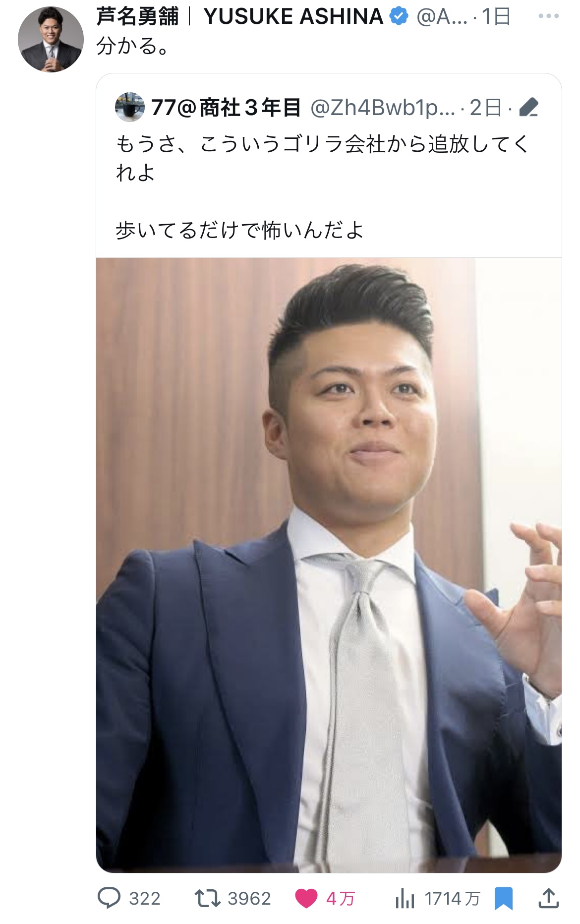Unlike the post via pink heart
The height and width of the screenshot is (924, 580).
(306, 899)
